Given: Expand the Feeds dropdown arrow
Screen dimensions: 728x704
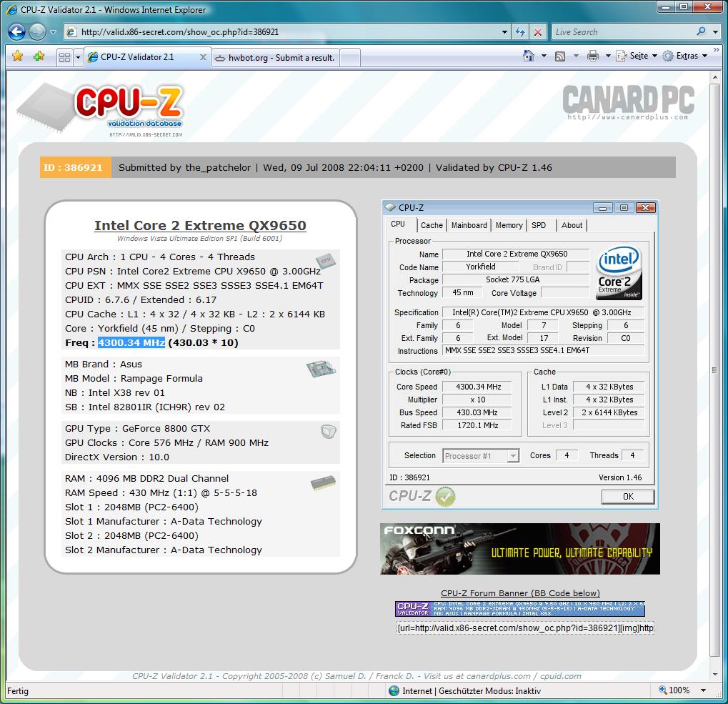Looking at the screenshot, I should point(576,56).
